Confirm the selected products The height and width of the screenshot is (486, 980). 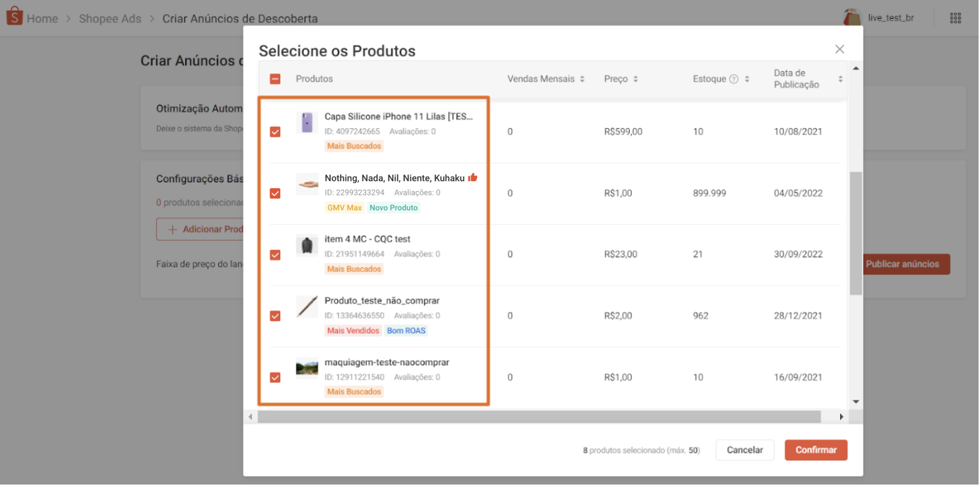(816, 450)
